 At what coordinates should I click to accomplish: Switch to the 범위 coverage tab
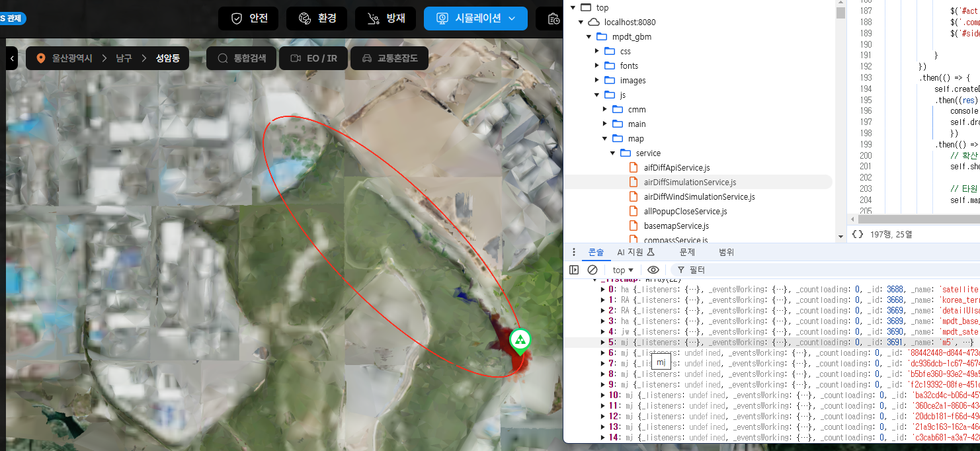(726, 252)
